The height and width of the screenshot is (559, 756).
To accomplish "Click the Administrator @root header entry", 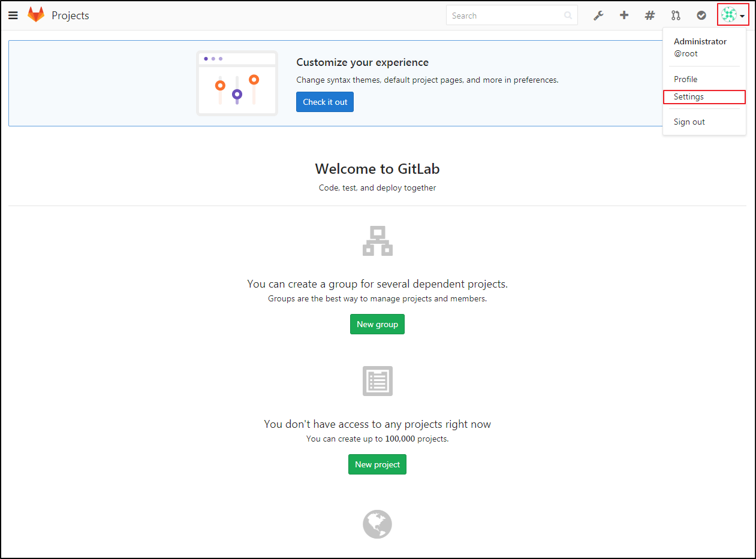I will pos(700,47).
